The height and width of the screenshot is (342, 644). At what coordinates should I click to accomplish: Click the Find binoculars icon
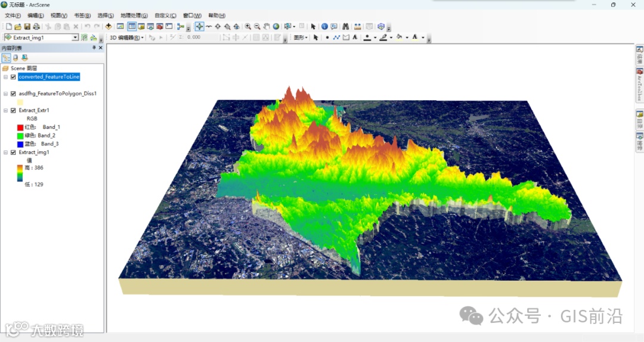(345, 26)
